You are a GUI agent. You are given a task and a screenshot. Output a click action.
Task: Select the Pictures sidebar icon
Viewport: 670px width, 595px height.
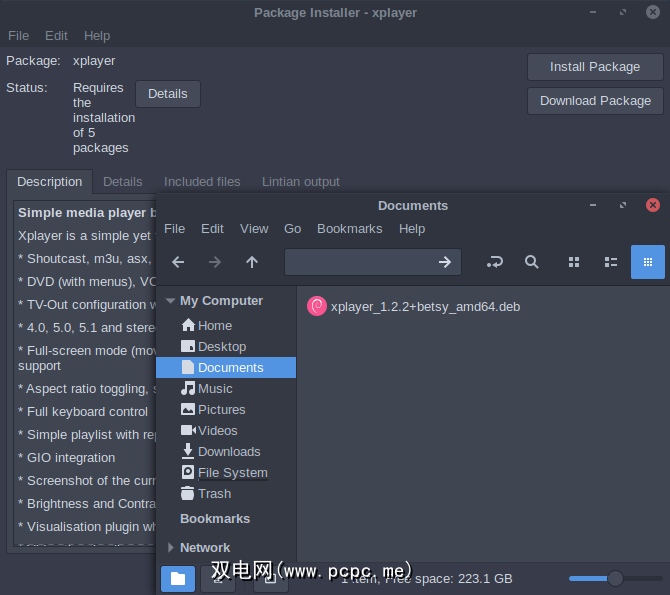pyautogui.click(x=188, y=409)
